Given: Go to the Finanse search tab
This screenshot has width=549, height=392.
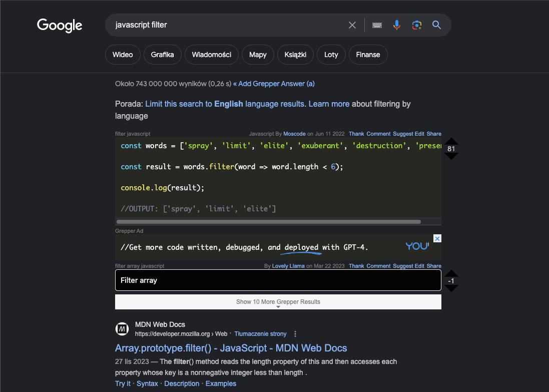Looking at the screenshot, I should tap(368, 55).
